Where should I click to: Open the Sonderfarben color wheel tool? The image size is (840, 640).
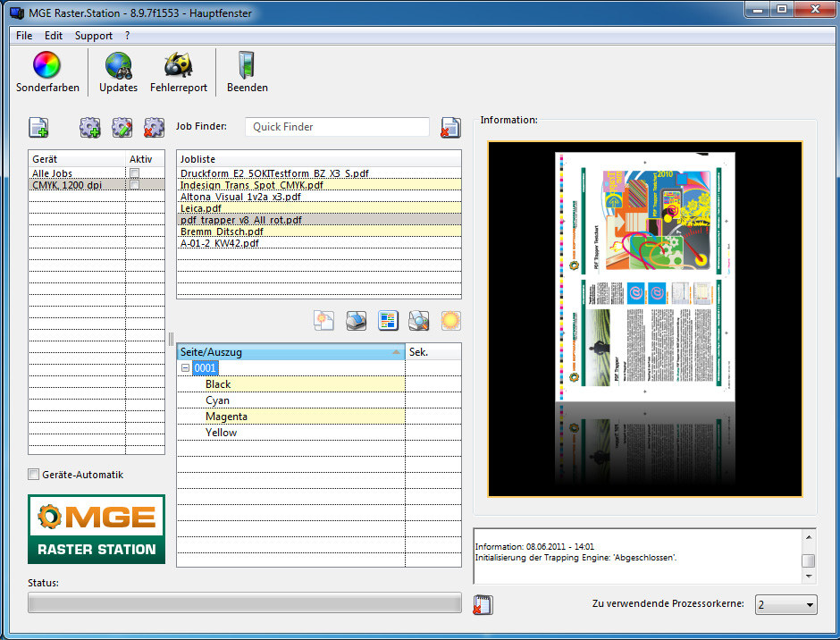47,65
